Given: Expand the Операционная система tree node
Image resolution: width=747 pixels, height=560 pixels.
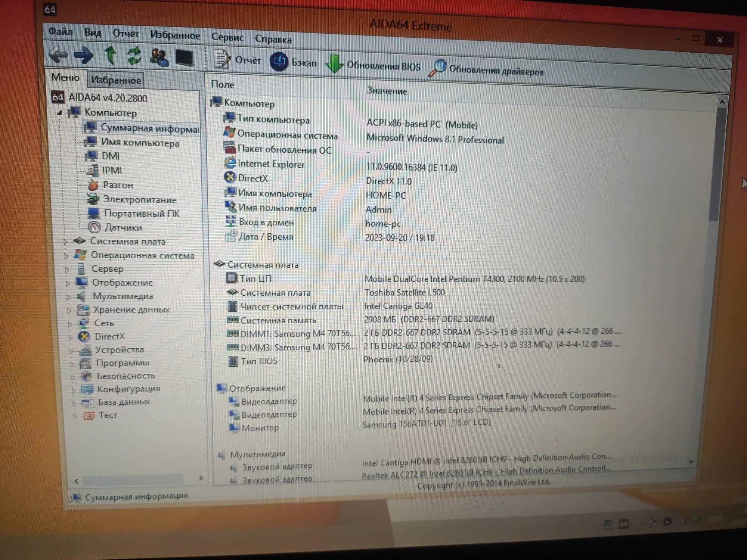Looking at the screenshot, I should tap(66, 256).
